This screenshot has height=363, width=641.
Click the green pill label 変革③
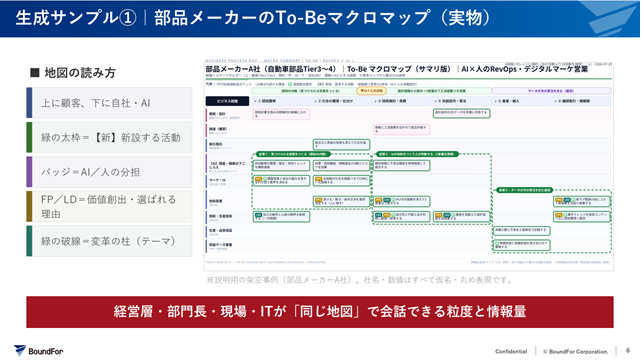point(525,190)
